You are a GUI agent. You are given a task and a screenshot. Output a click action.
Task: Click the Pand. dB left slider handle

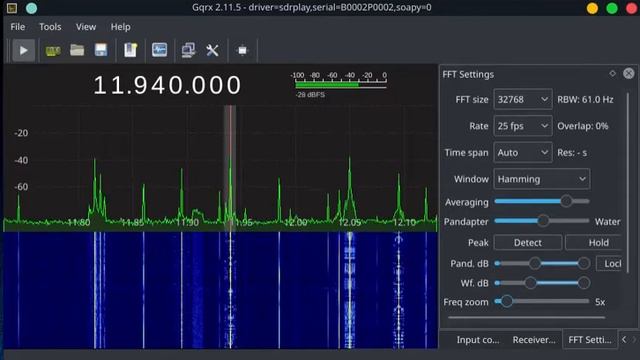(x=535, y=263)
